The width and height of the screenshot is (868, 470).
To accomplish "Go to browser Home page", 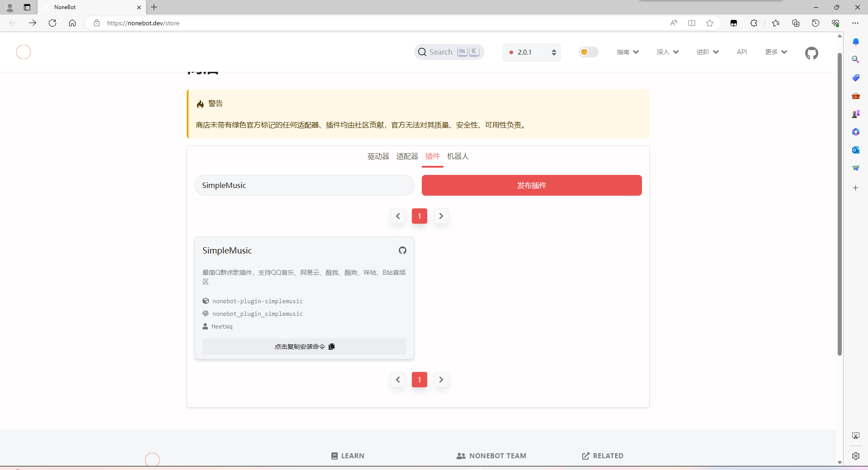I will point(72,23).
